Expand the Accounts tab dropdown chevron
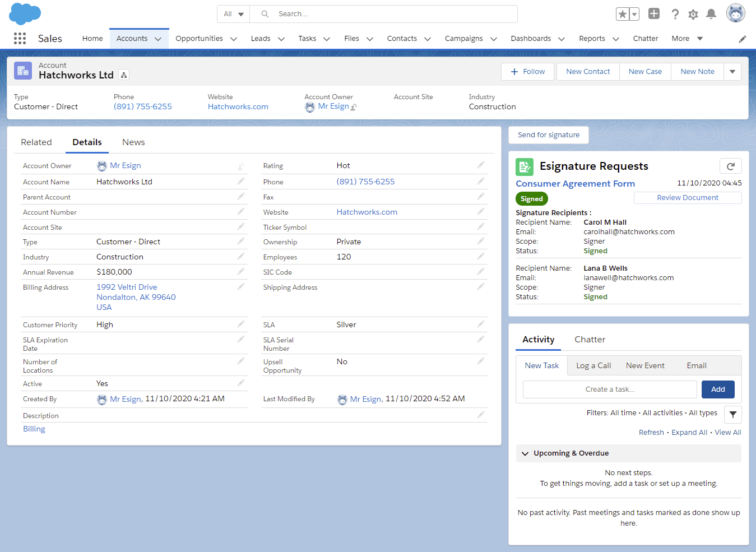Image resolution: width=756 pixels, height=552 pixels. (x=158, y=39)
